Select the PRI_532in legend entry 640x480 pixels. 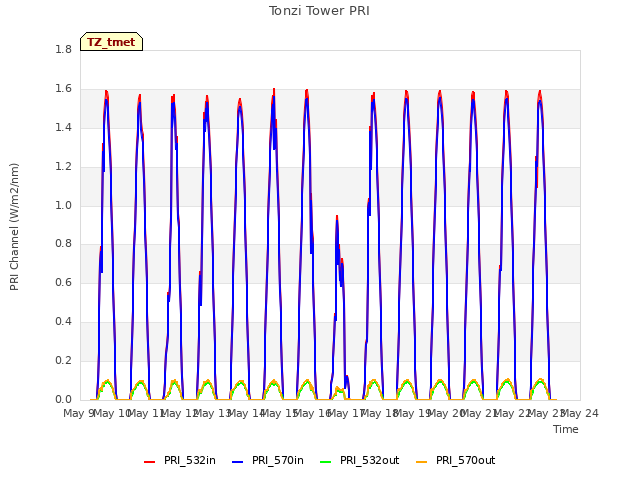(180, 461)
